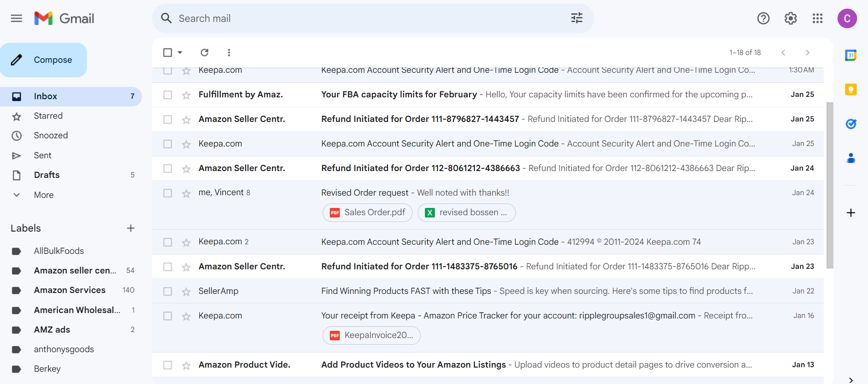
Task: Open Support help icon
Action: tap(763, 18)
